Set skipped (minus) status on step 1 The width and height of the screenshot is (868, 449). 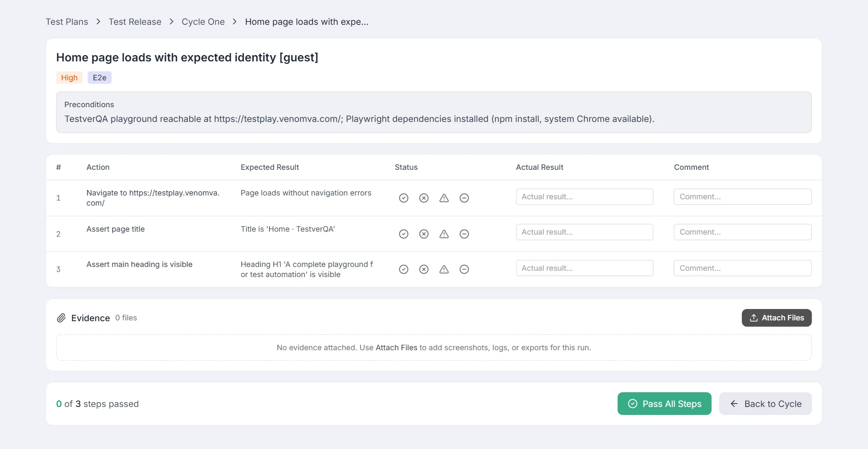[464, 198]
